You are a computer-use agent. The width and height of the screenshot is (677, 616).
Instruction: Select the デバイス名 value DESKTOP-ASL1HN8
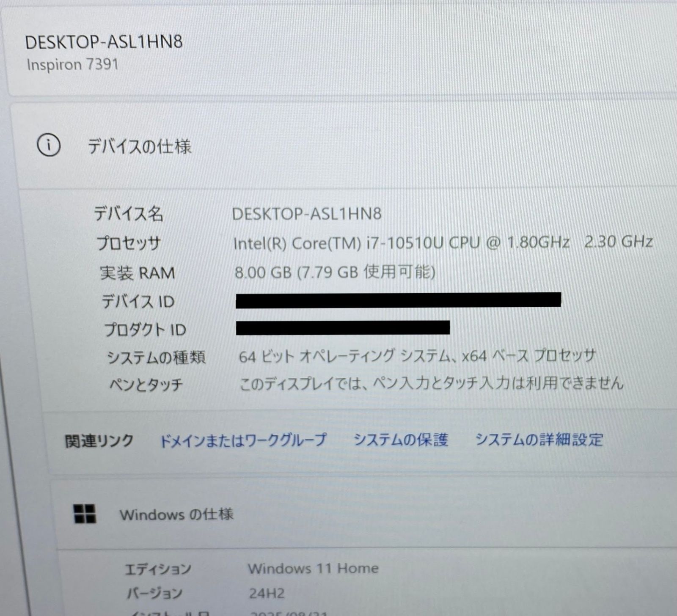point(307,214)
